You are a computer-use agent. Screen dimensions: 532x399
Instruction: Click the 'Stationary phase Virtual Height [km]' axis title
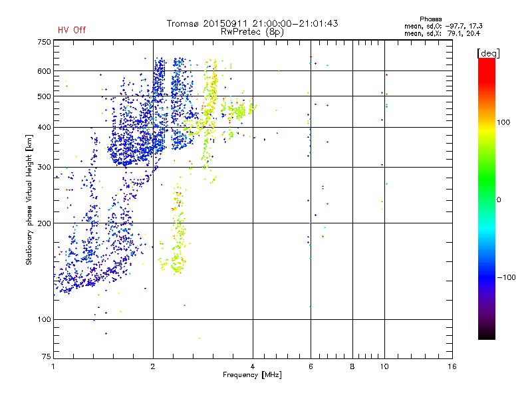(29, 199)
